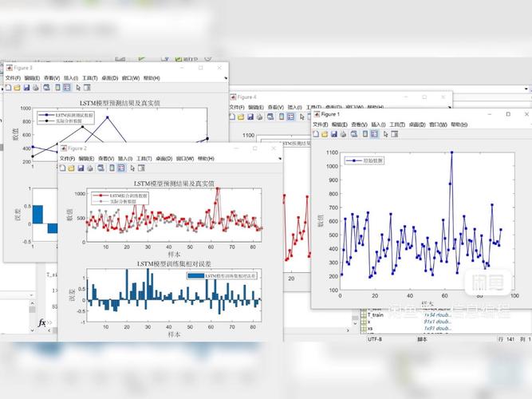
Task: Toggle Insert Legend button in Figure 1 toolbar
Action: pos(375,136)
